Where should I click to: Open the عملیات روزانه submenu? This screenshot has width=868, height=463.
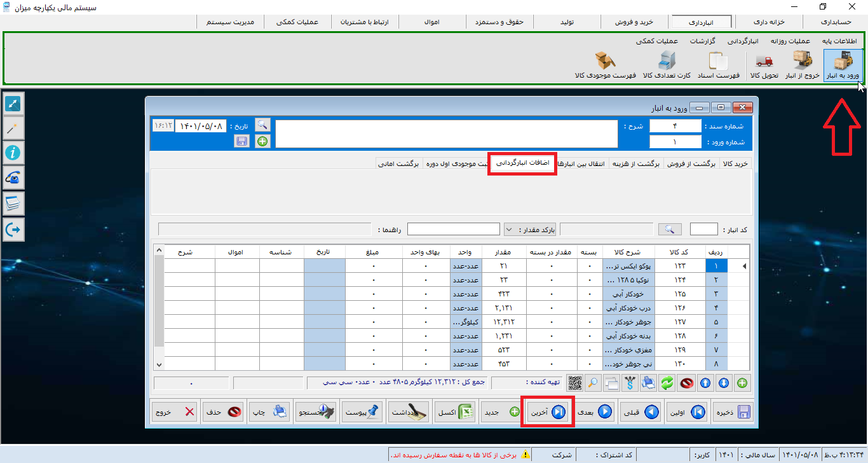(790, 41)
